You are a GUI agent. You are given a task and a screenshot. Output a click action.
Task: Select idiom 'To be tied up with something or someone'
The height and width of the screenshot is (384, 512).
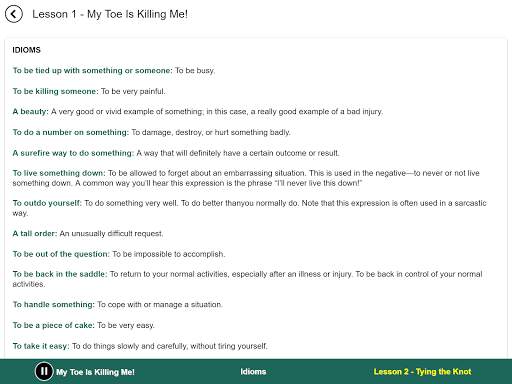[x=93, y=71]
